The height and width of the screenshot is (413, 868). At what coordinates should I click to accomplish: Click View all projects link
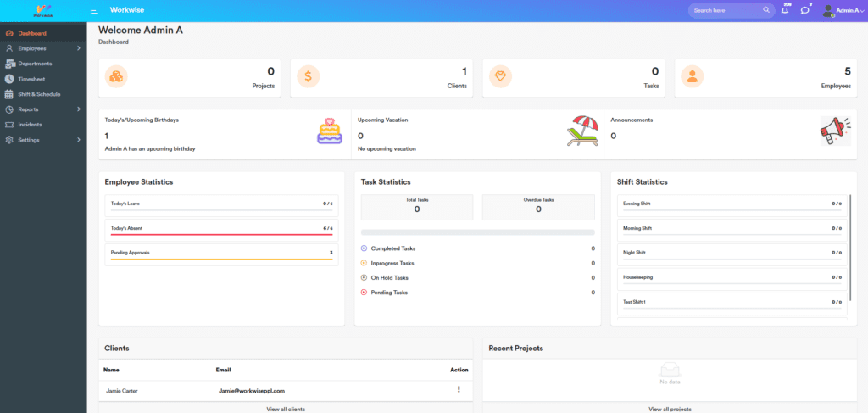[x=670, y=409]
